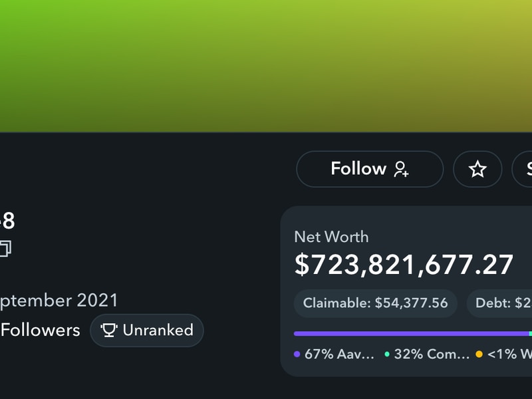Click the green gradient profile banner
The image size is (532, 399).
click(266, 66)
